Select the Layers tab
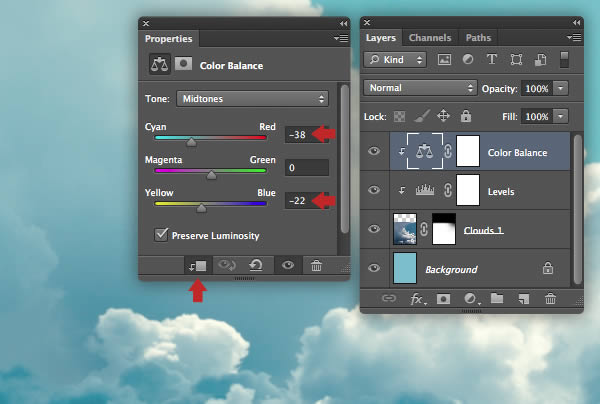The image size is (600, 404). tap(381, 38)
